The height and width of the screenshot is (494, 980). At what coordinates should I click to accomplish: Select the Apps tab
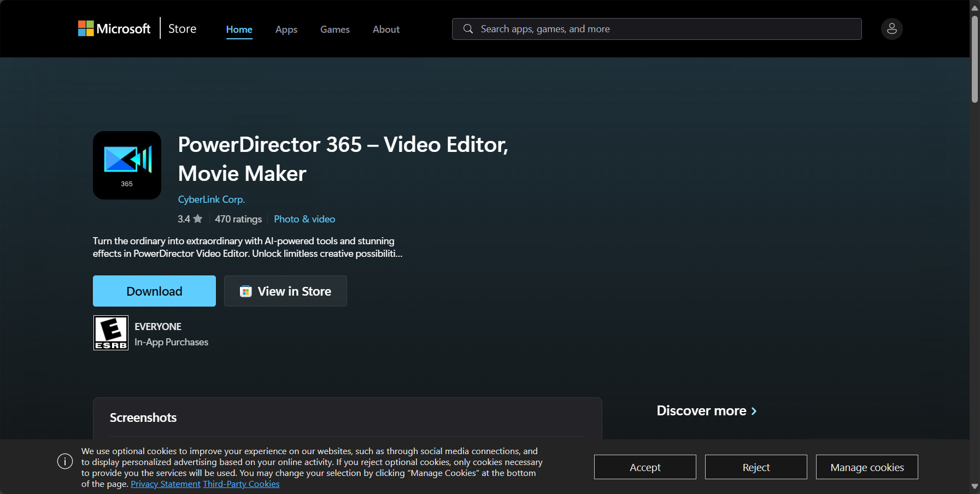click(x=286, y=30)
